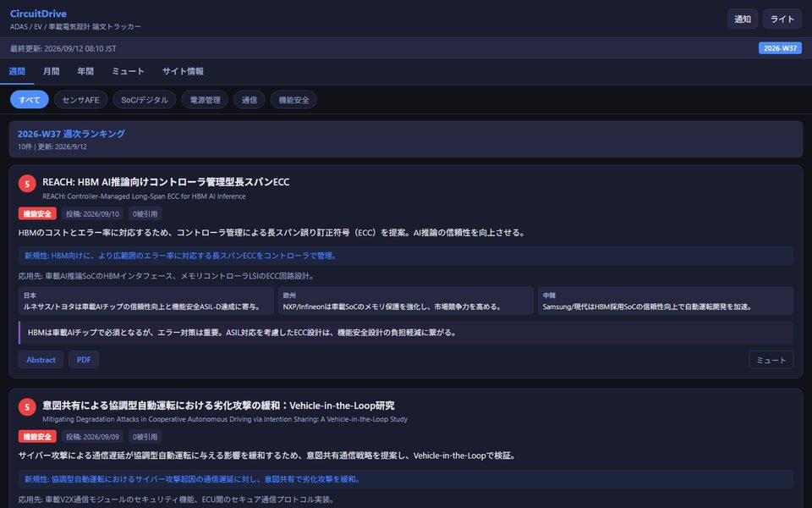This screenshot has height=508, width=812.
Task: Click the 最終更新 timestamp text
Action: click(63, 49)
